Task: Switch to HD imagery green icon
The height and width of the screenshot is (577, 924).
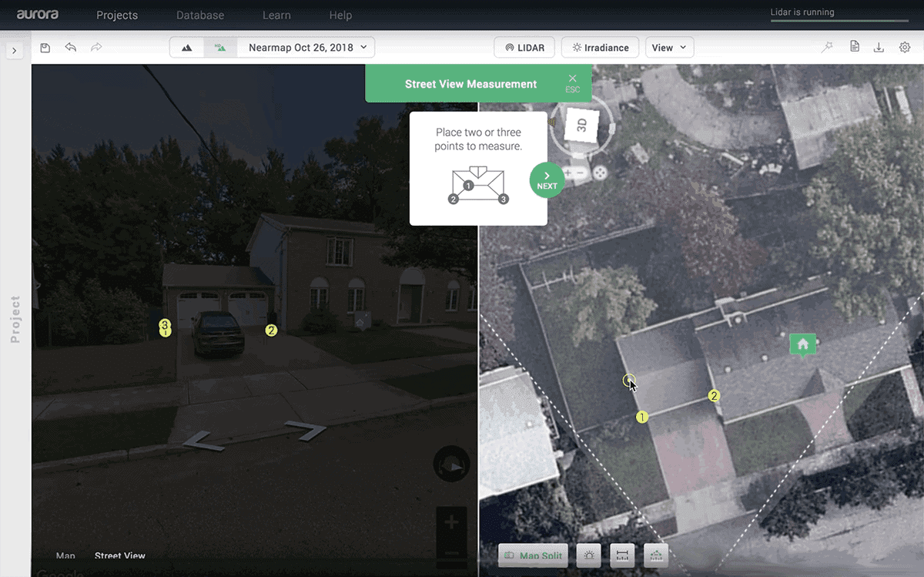Action: (x=220, y=48)
